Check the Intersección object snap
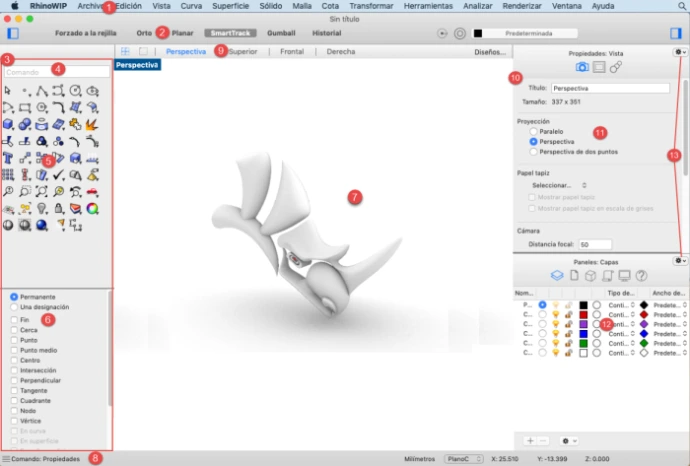690x466 pixels. [x=14, y=371]
